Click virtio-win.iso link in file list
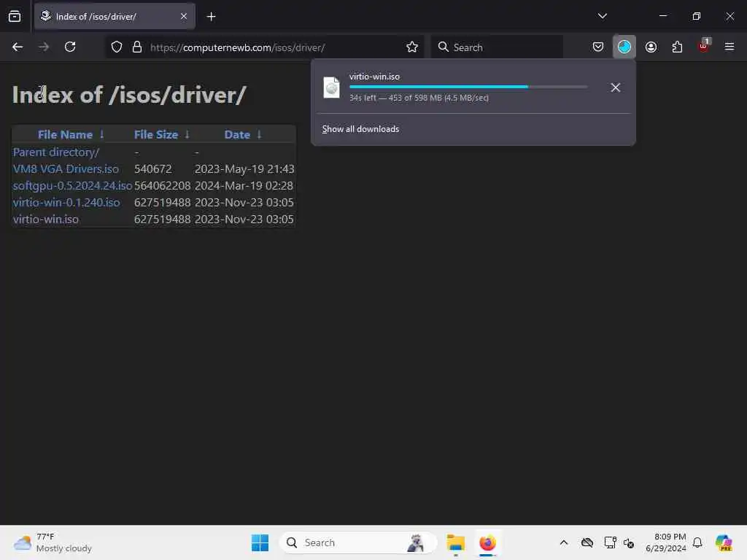This screenshot has height=560, width=747. click(x=46, y=219)
